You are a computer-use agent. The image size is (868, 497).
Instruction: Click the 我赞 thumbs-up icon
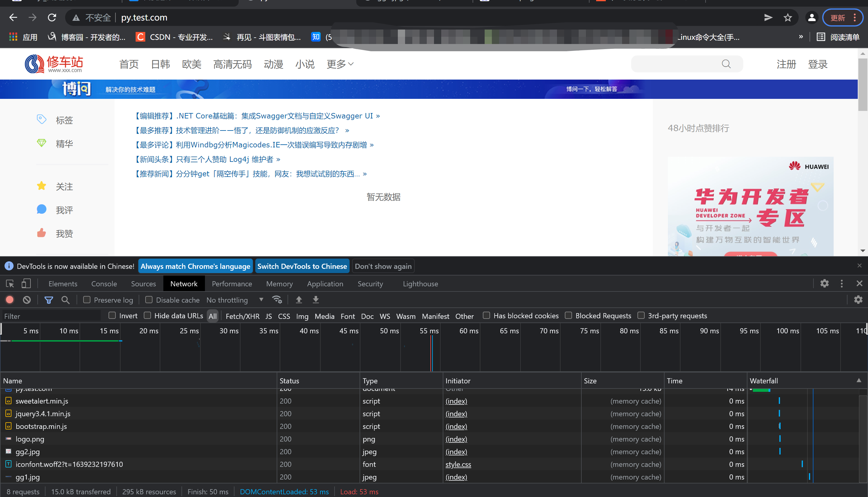(41, 233)
